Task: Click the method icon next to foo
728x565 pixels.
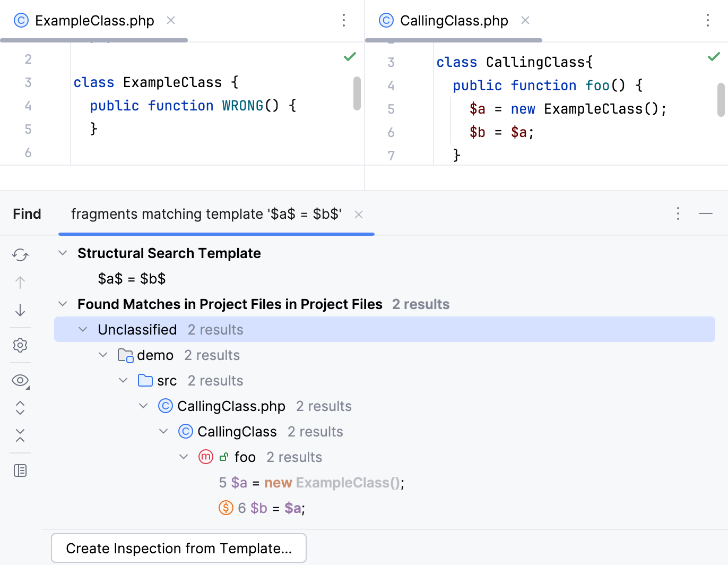Action: 206,457
